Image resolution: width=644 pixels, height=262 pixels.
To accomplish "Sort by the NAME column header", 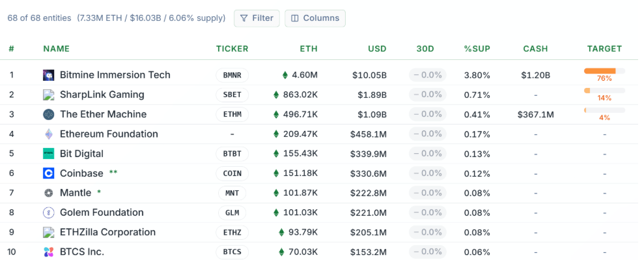I will point(56,49).
